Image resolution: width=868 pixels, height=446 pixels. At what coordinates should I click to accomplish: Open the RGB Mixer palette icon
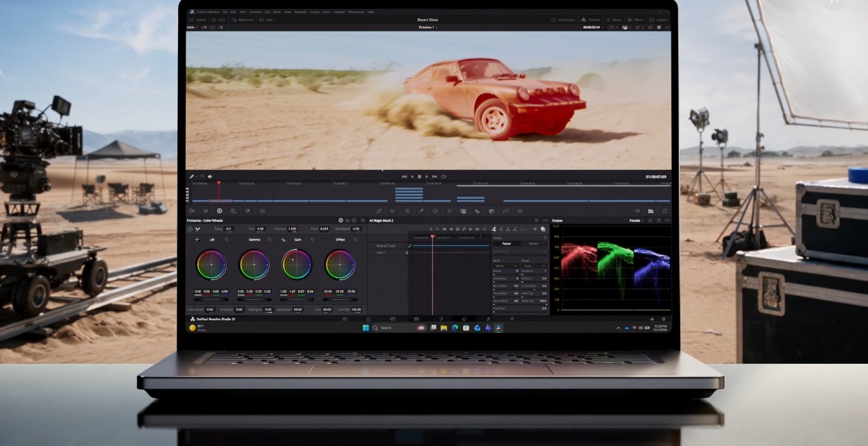point(247,211)
